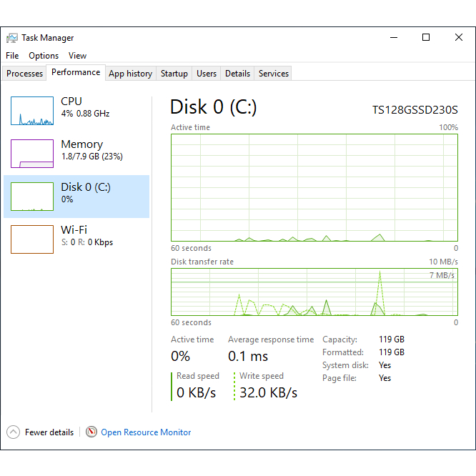This screenshot has width=476, height=476.
Task: Open the Options menu
Action: [44, 56]
